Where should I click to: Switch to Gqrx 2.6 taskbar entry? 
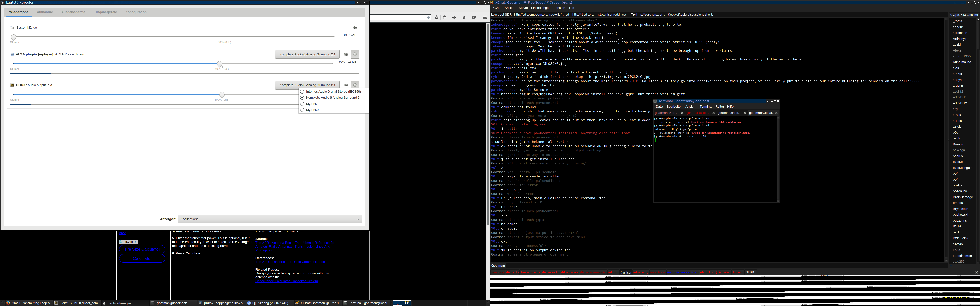77,303
